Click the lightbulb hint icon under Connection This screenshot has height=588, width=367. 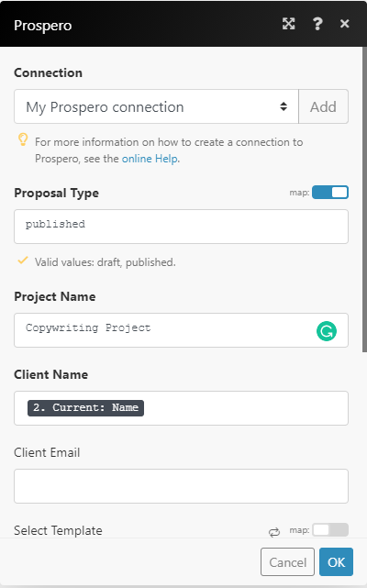23,139
